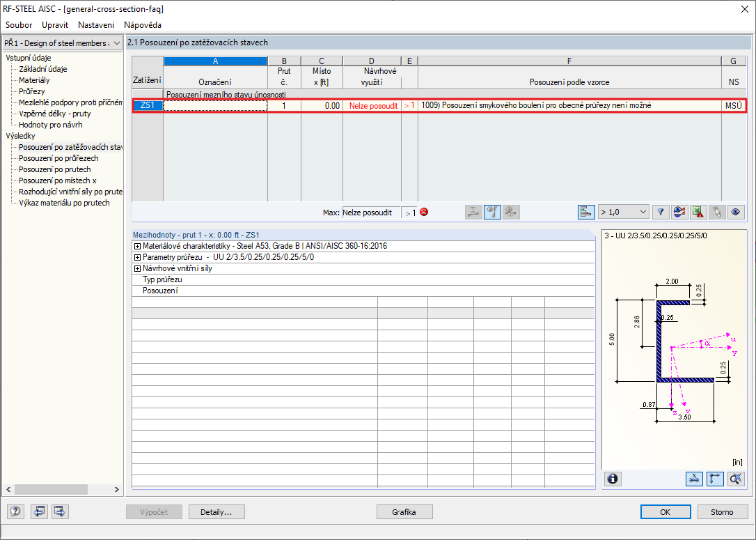Select the ZS1 load case cell
This screenshot has width=756, height=540.
[x=148, y=106]
